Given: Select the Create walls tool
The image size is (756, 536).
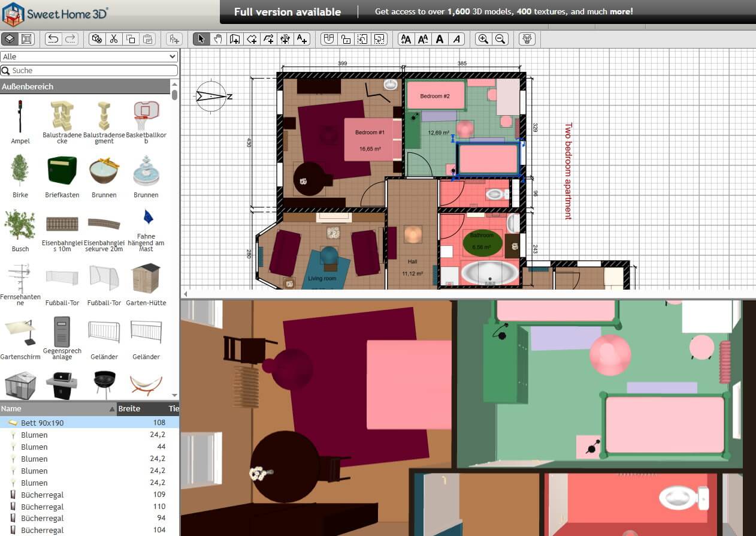Looking at the screenshot, I should [235, 39].
